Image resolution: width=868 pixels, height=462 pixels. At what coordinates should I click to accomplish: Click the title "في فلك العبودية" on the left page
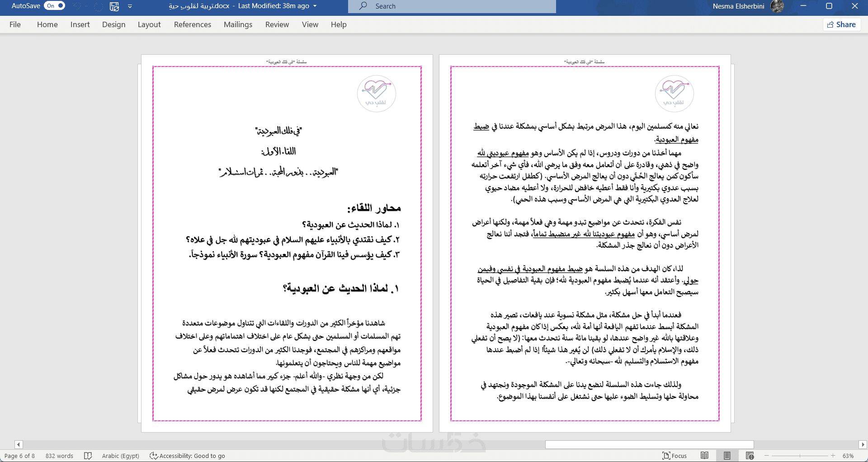[278, 131]
